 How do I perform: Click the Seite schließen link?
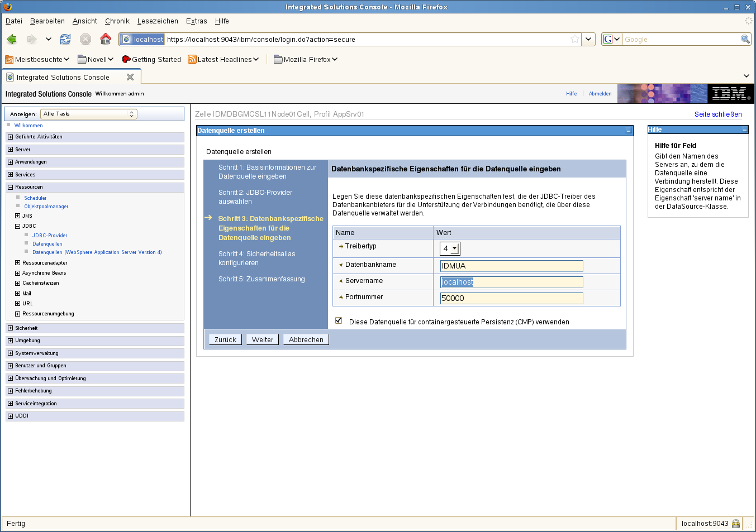click(718, 114)
